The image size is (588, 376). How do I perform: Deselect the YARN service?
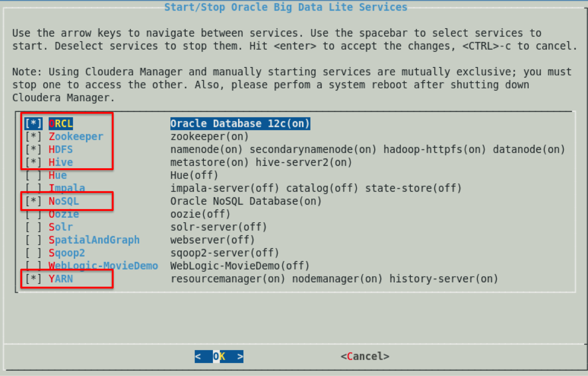click(x=33, y=278)
